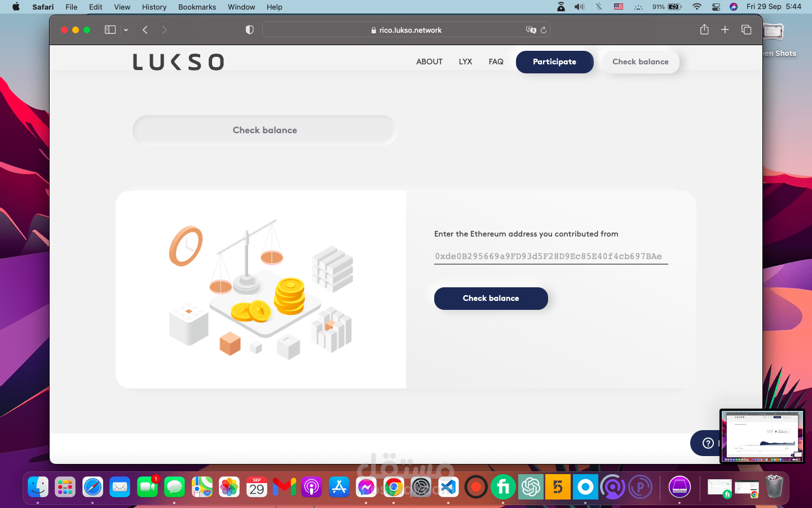812x508 pixels.
Task: Open the Safari menu
Action: pyautogui.click(x=43, y=7)
